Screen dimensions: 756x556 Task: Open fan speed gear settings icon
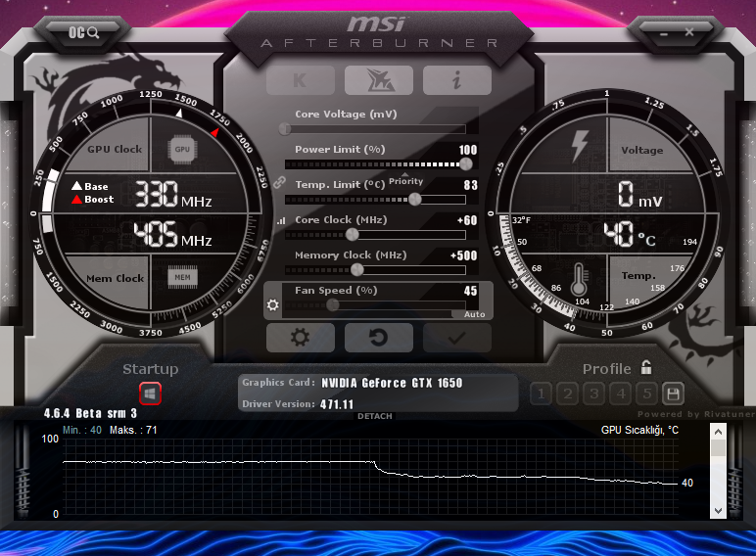[x=273, y=305]
